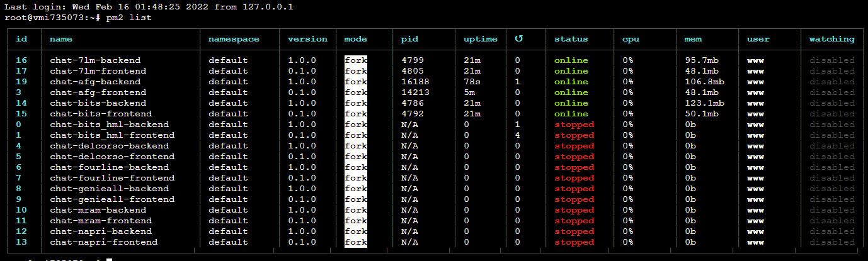Select process name chat-mram-backend
Screen dimensions: 868x261
pos(98,210)
